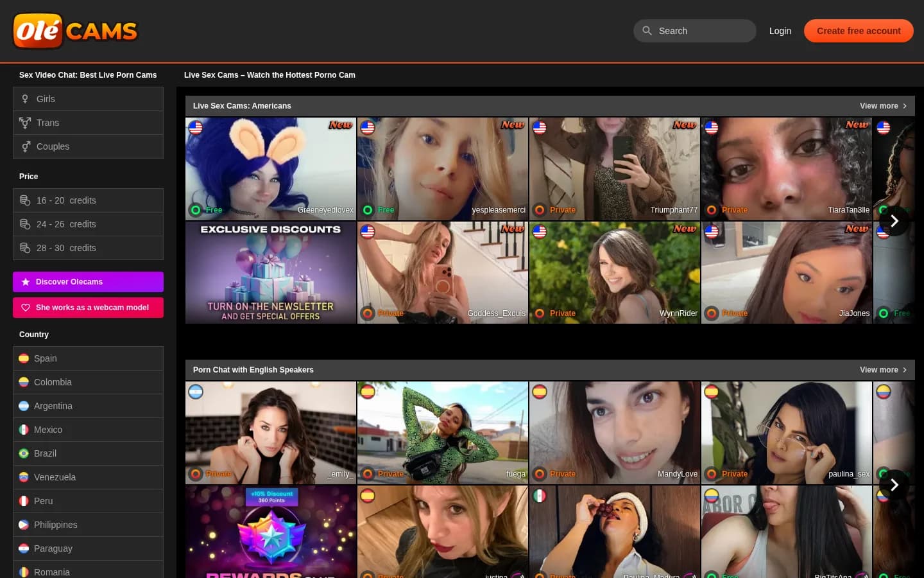Click the green Free status icon on Greeneyedlovex
The width and height of the screenshot is (924, 578).
[196, 210]
